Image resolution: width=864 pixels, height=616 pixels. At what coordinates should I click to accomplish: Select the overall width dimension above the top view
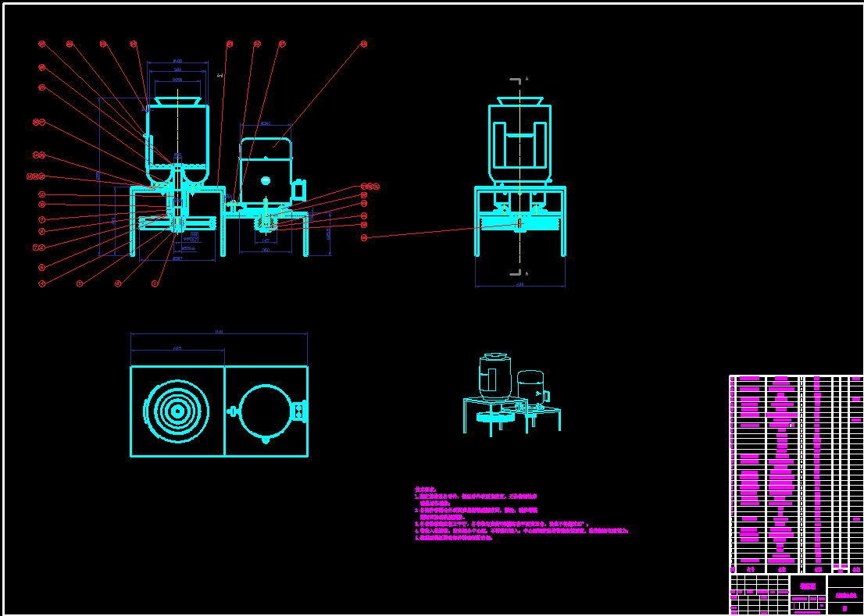pos(219,333)
